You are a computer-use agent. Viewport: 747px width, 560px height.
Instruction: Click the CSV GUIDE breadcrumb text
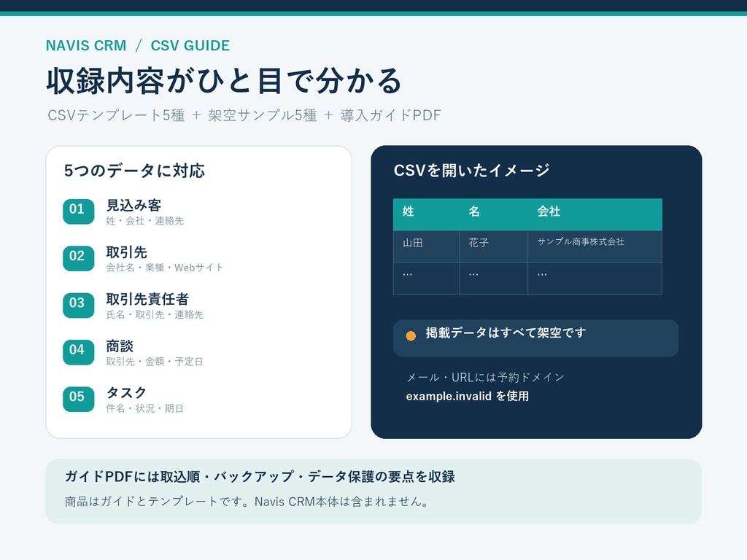[190, 46]
